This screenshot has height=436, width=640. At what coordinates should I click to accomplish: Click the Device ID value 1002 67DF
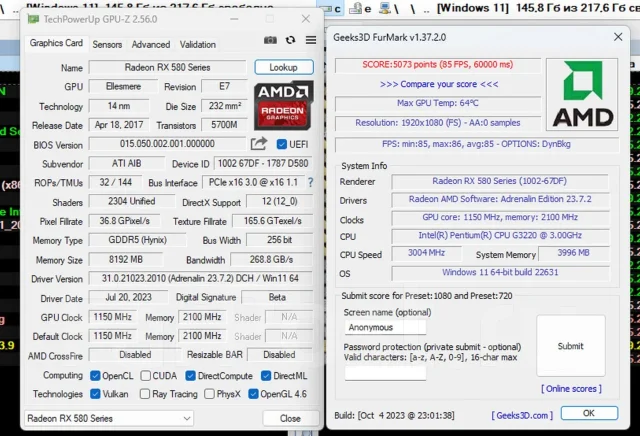tap(263, 163)
